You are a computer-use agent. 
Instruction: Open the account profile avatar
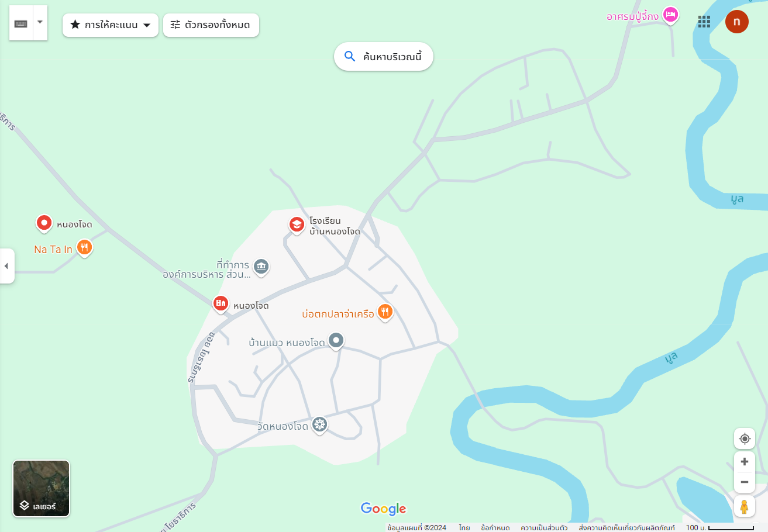[737, 22]
